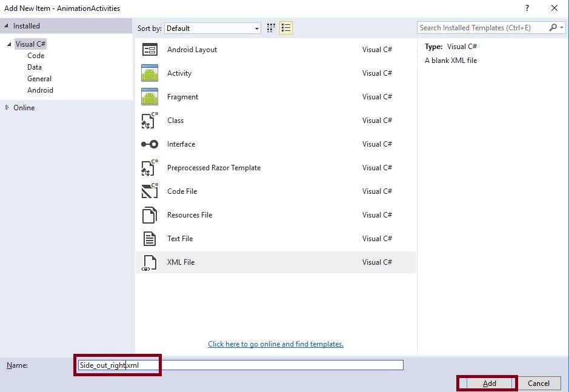
Task: Select the Text File template name
Action: (180, 239)
